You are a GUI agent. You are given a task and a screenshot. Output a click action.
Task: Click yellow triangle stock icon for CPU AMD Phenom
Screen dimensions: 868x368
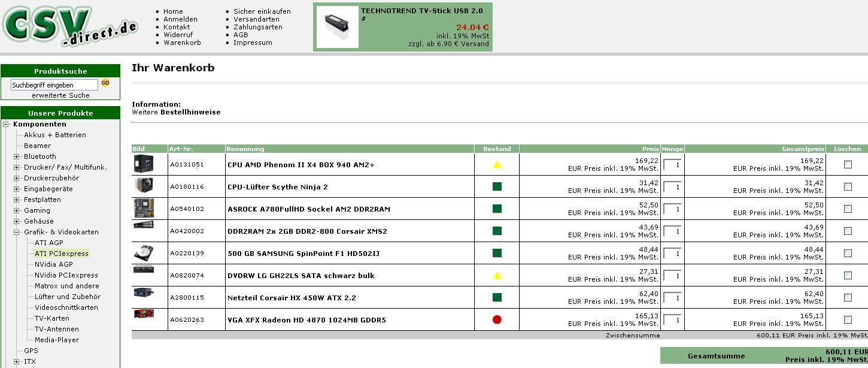(497, 164)
